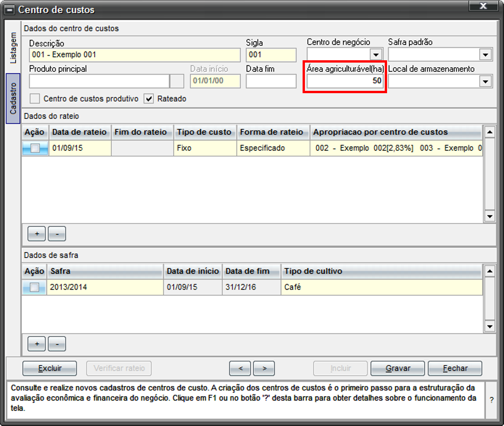Image resolution: width=504 pixels, height=426 pixels.
Task: Remove a row from Dados de safra
Action: (x=57, y=344)
